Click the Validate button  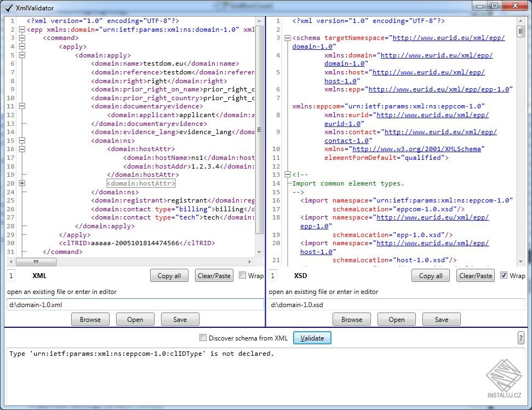tap(312, 338)
